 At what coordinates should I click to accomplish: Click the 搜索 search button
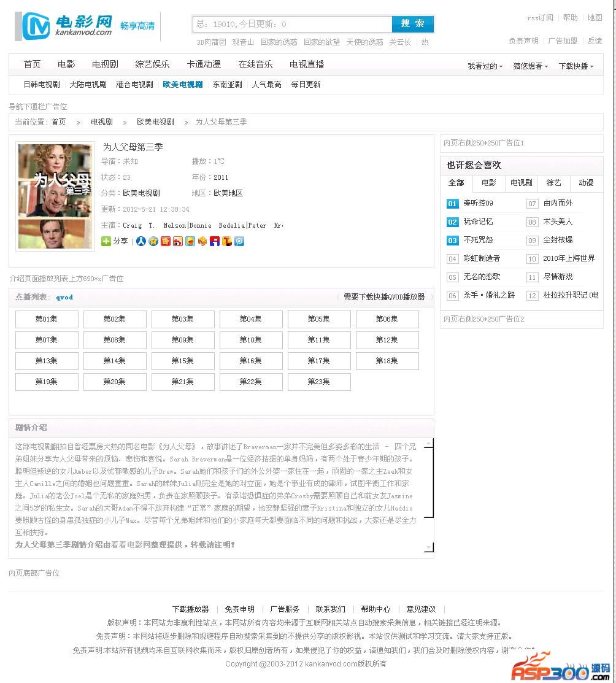(412, 23)
